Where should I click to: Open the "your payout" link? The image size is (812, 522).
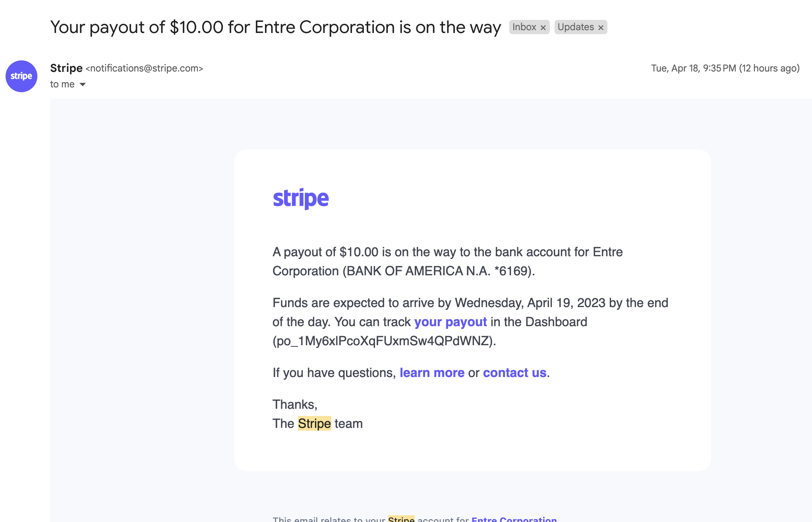click(x=450, y=322)
